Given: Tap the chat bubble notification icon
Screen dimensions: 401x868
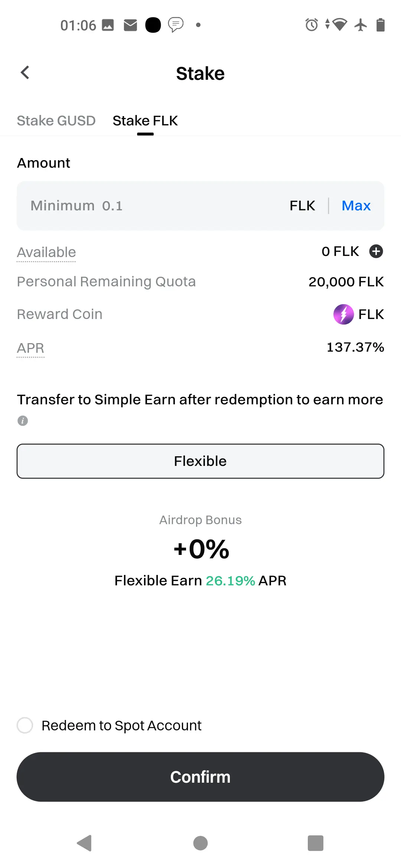Looking at the screenshot, I should (x=176, y=25).
